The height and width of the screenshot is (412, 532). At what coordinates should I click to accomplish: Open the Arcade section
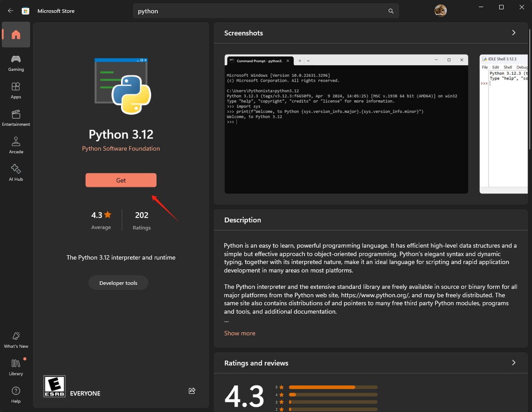click(x=16, y=145)
